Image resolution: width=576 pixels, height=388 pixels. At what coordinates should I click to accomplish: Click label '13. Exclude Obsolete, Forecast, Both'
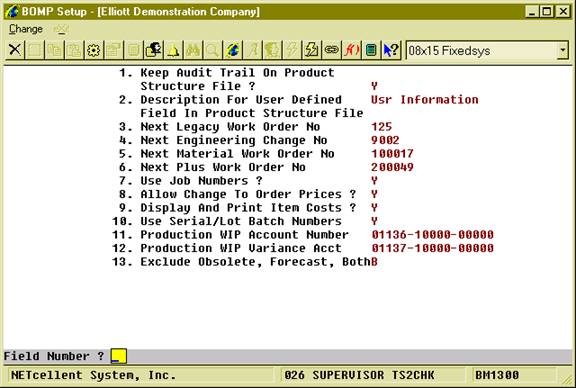click(241, 262)
